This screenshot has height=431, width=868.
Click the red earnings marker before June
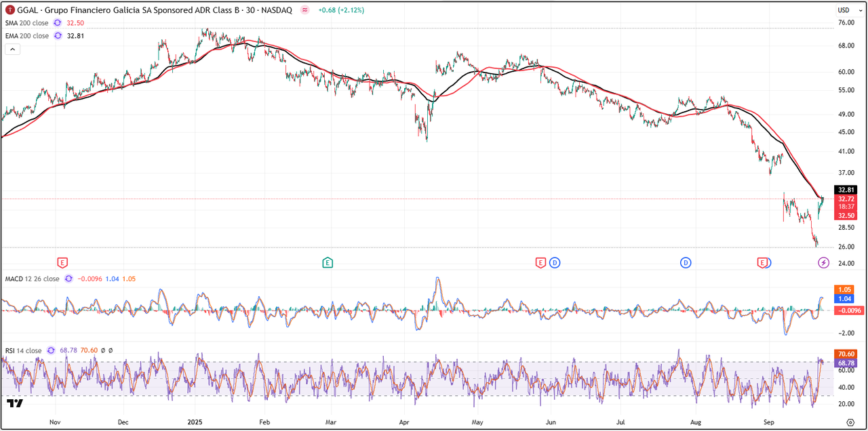tap(540, 262)
